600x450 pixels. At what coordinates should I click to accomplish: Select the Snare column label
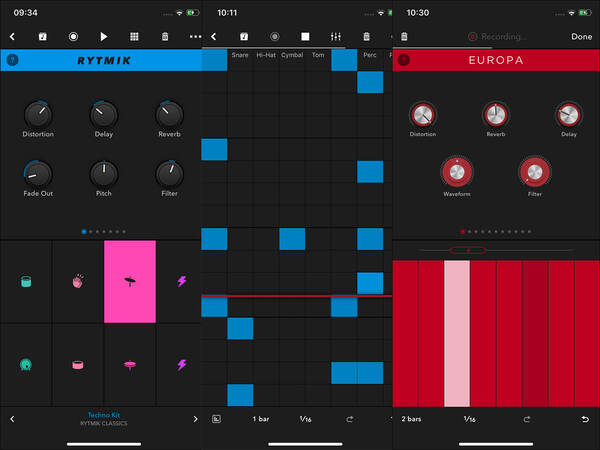240,55
